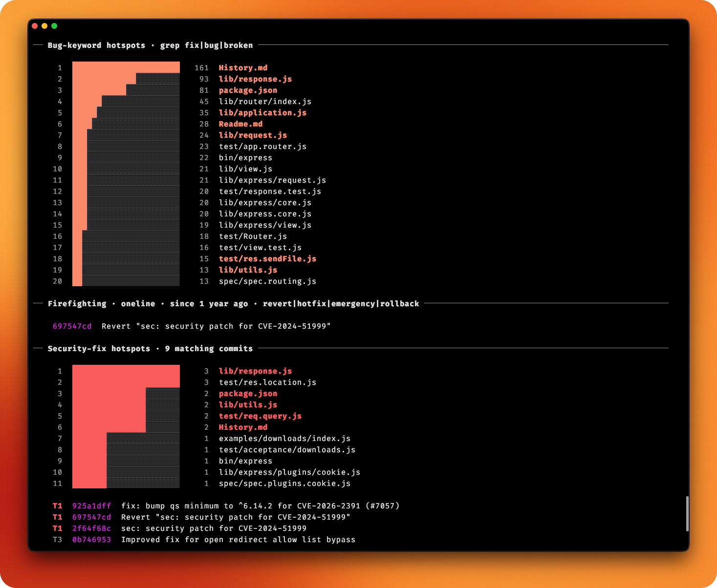Select lib/response.js in the bug-keyword hotspots list

pyautogui.click(x=255, y=79)
